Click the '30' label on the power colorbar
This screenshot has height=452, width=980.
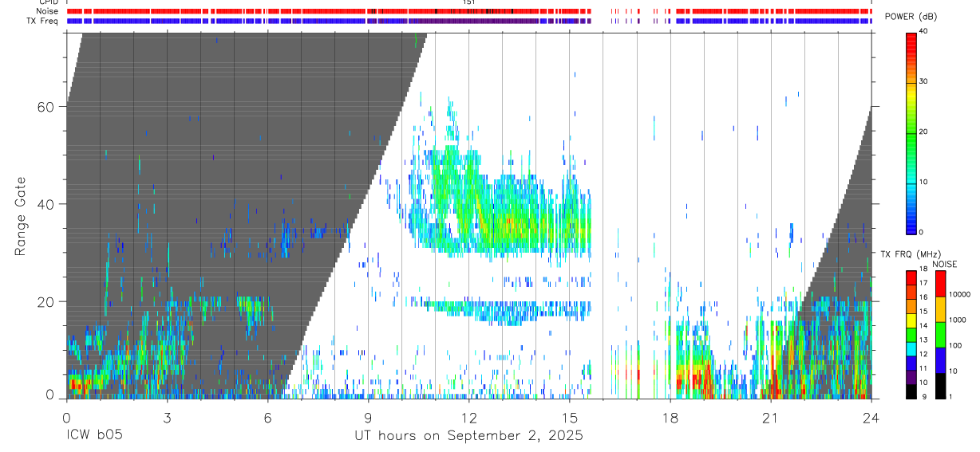tap(923, 81)
